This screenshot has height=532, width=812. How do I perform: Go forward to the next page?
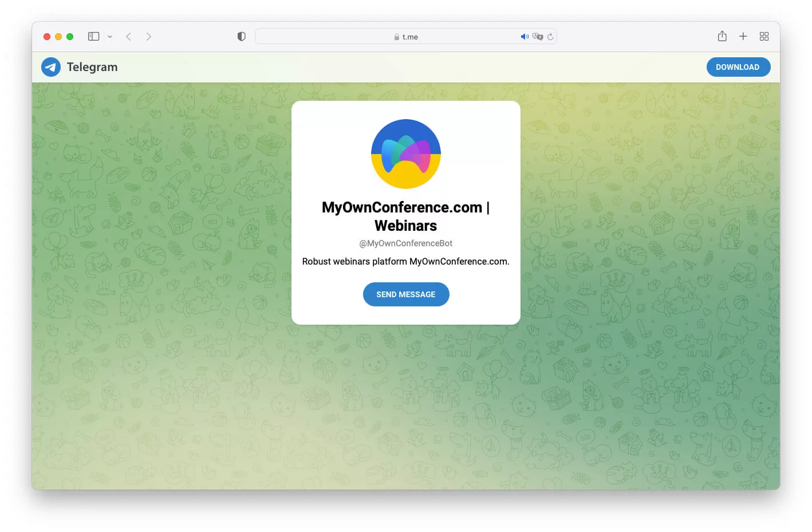click(x=149, y=37)
